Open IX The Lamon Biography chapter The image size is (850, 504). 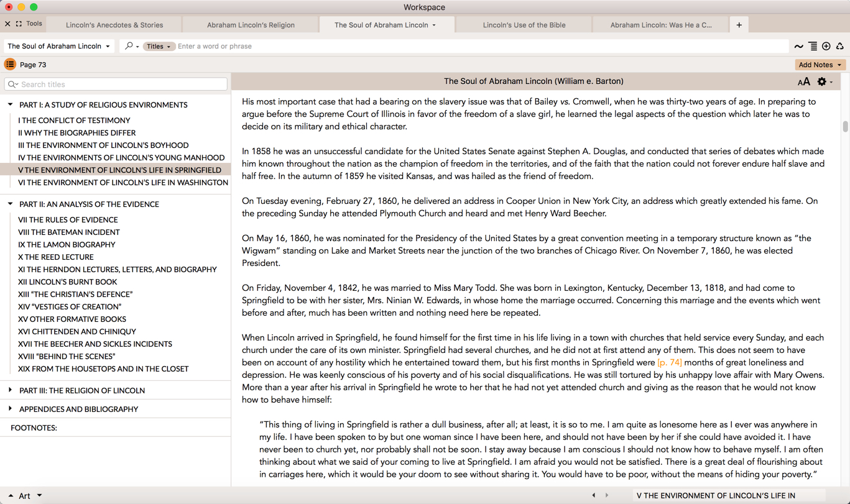tap(67, 245)
